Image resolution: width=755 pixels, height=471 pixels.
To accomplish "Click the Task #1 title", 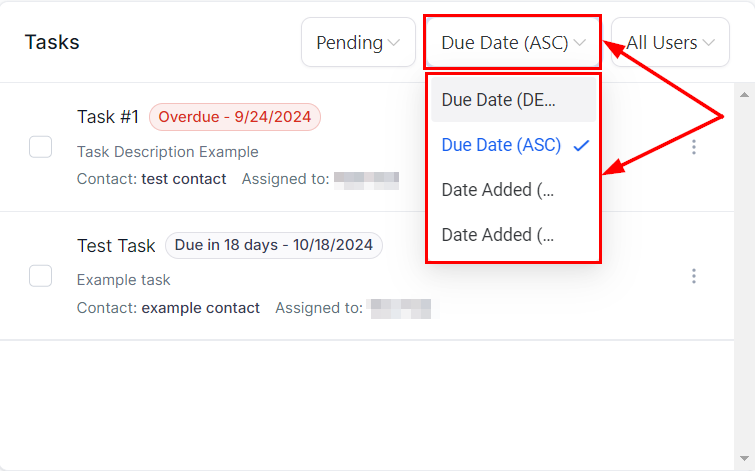I will 108,117.
